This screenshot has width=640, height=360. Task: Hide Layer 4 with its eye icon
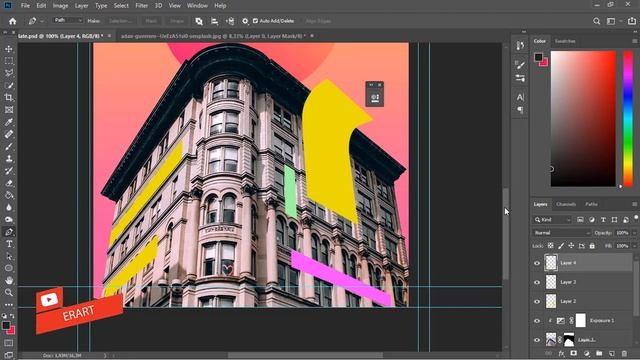point(537,263)
